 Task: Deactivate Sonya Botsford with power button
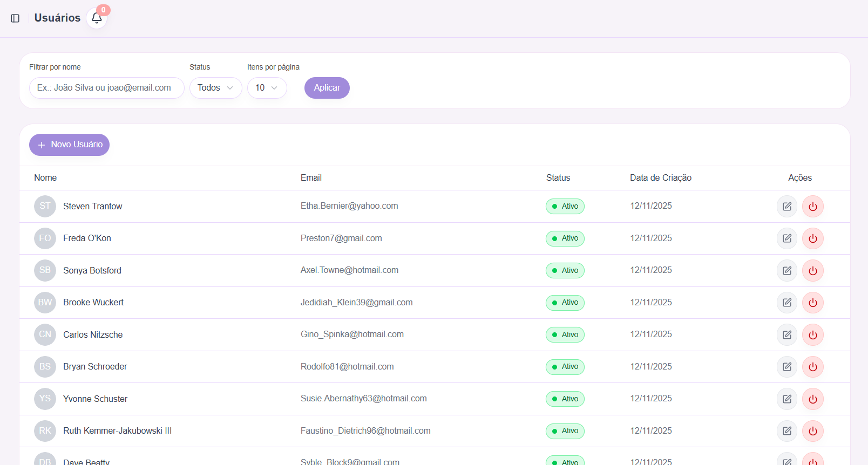point(812,271)
